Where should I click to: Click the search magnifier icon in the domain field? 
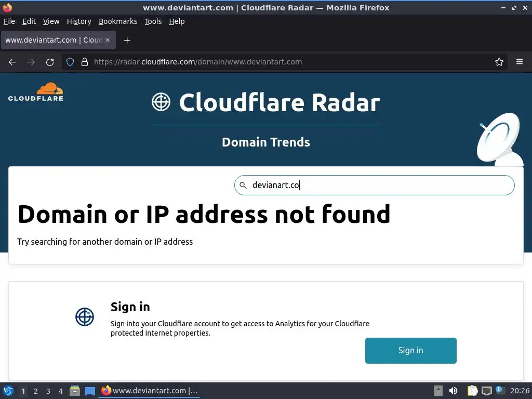point(243,185)
